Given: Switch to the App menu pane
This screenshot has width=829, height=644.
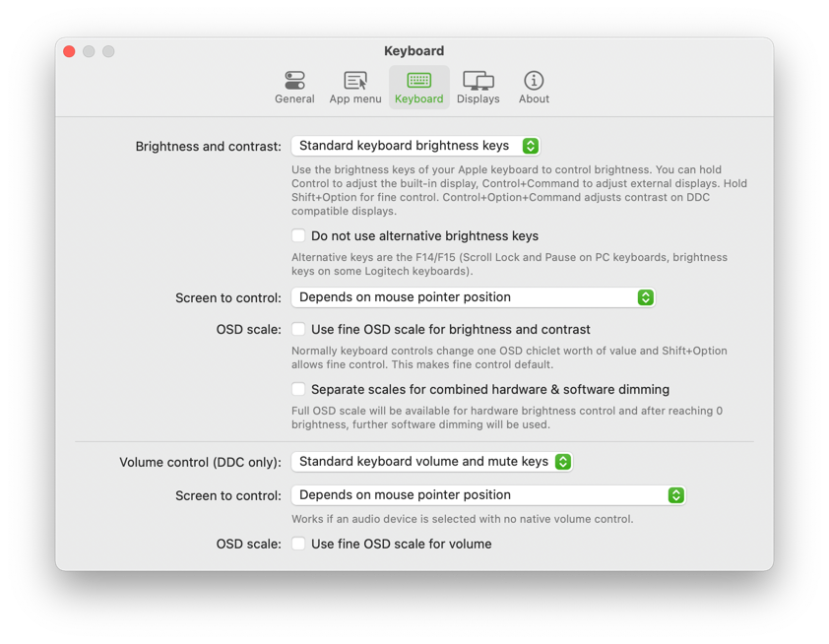Looking at the screenshot, I should click(354, 81).
